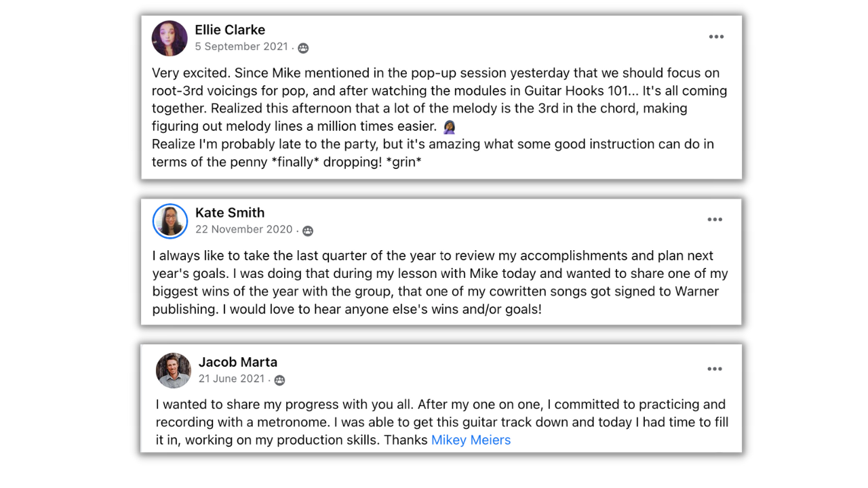
Task: Click group audience icon beside 22 November 2020
Action: (308, 231)
